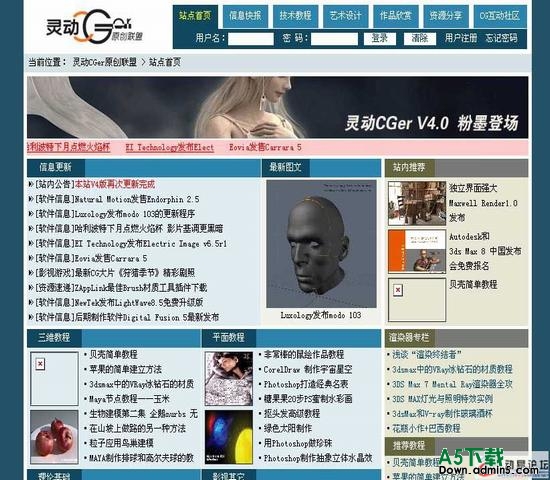The image size is (550, 480).
Task: Open 苹果的简单建立方法 in 三维教程
Action: click(125, 369)
